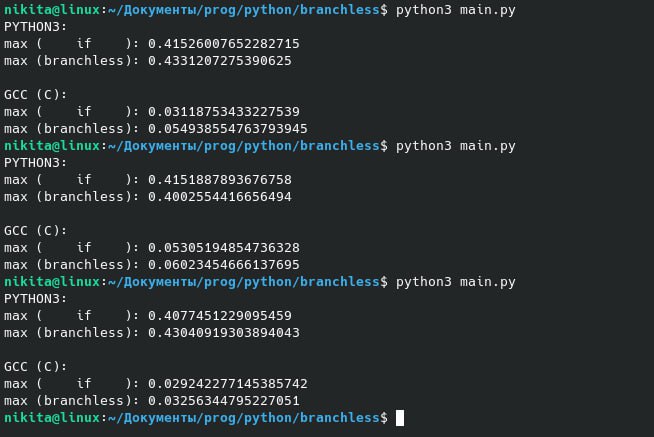
Task: Click the timing value 0.4151887893676758
Action: (219, 180)
